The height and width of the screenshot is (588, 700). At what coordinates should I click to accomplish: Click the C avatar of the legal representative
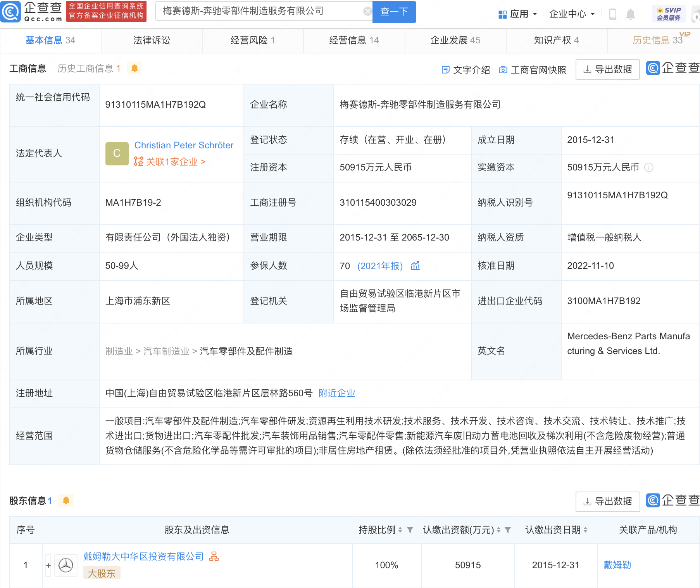tap(117, 153)
